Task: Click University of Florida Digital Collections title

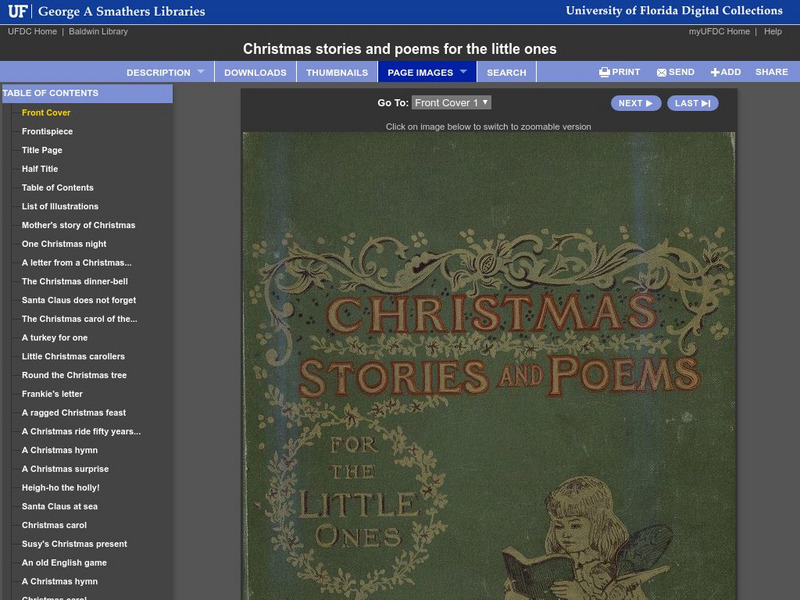Action: coord(674,11)
